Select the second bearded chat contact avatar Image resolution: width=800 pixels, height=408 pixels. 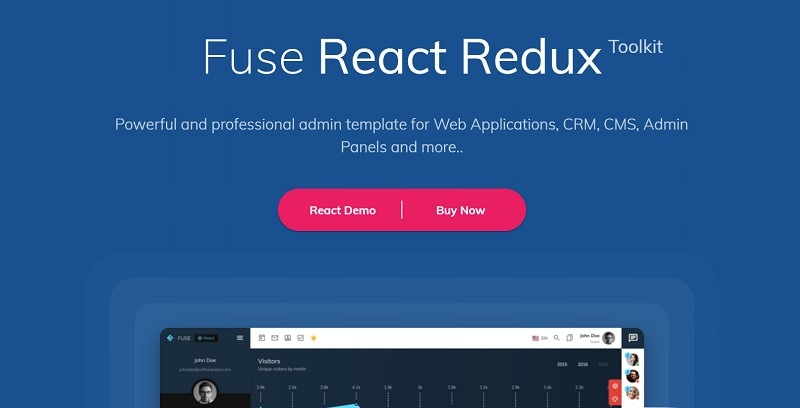pyautogui.click(x=633, y=376)
